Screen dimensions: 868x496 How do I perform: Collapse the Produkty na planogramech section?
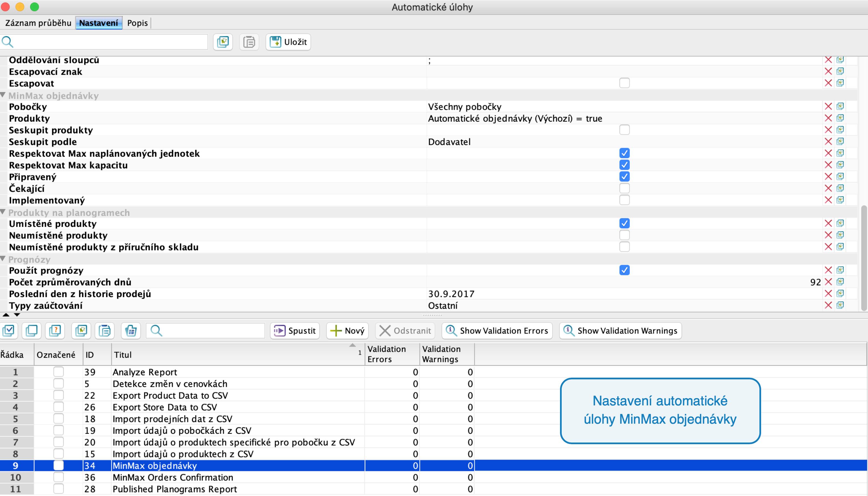[3, 212]
